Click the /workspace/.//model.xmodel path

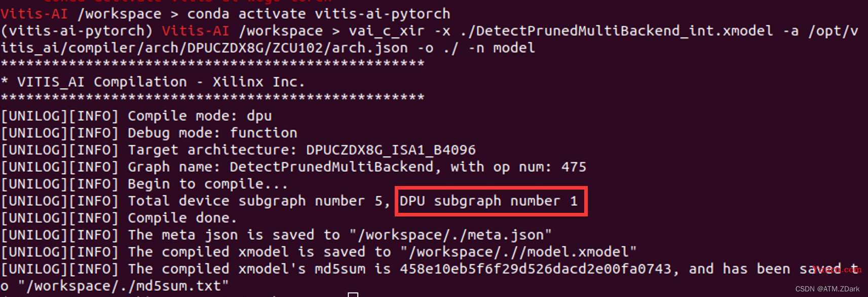[518, 252]
